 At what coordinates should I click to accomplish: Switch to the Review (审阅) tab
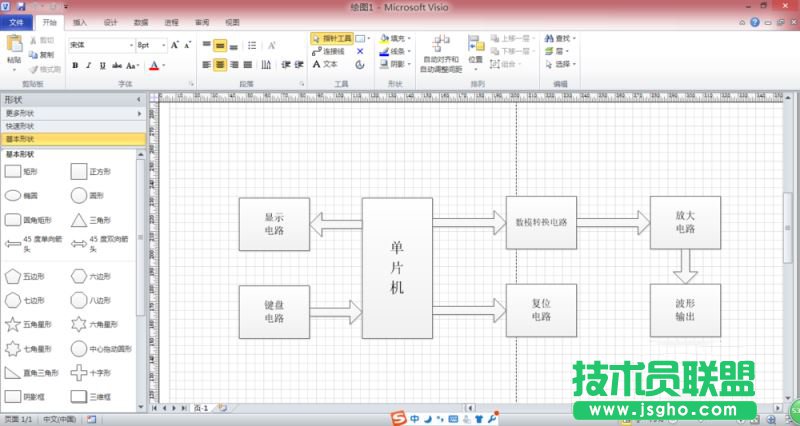pos(202,22)
